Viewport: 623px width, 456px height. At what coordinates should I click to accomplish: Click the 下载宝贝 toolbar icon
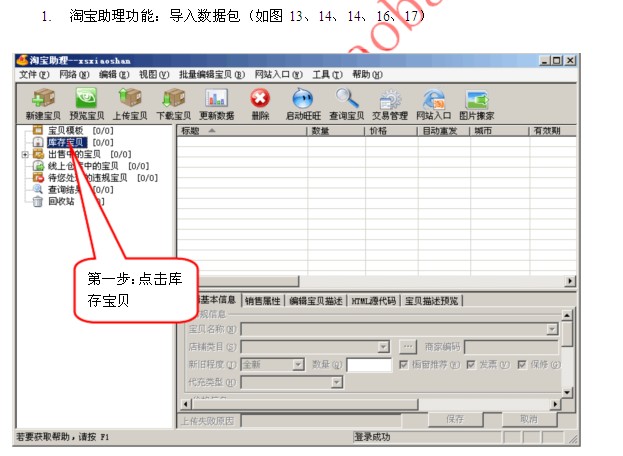(x=173, y=99)
